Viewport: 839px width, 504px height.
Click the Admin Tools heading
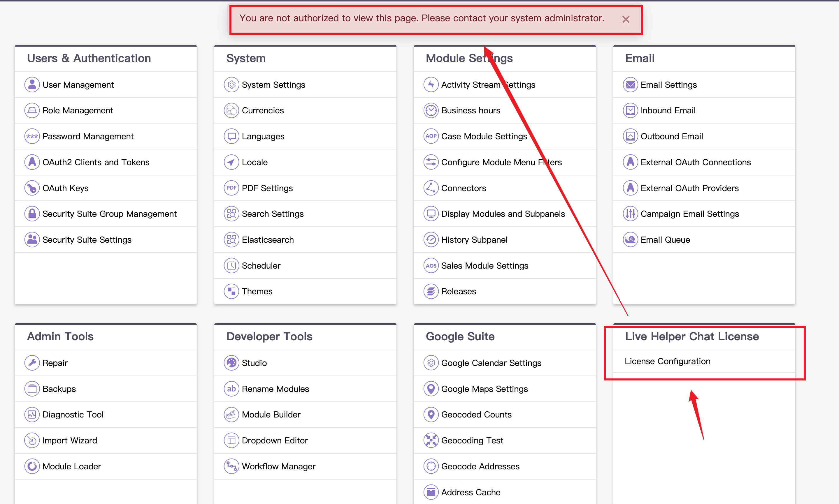pos(60,336)
